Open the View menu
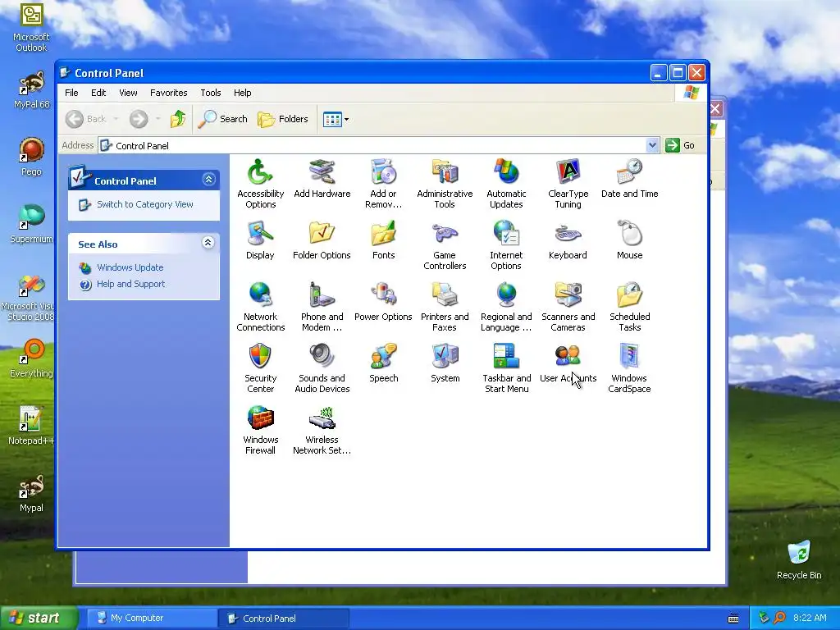The height and width of the screenshot is (630, 840). (x=128, y=93)
